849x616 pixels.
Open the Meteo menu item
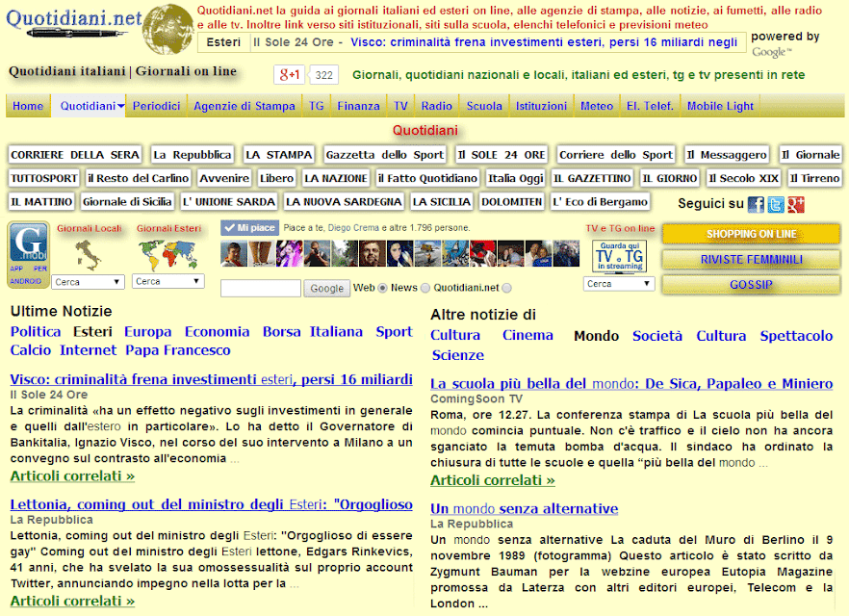point(597,106)
